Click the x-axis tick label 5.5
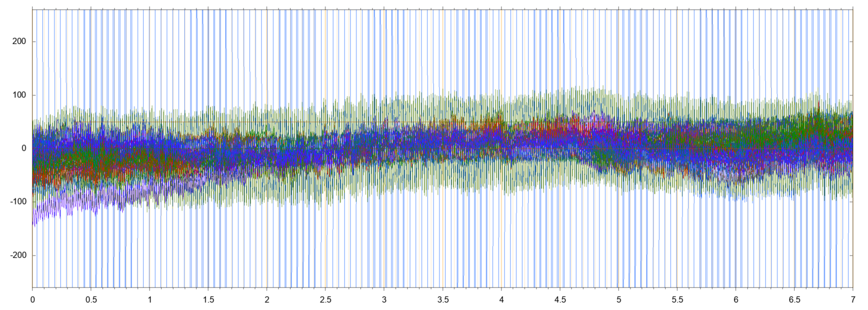Image resolution: width=868 pixels, height=310 pixels. 677,299
